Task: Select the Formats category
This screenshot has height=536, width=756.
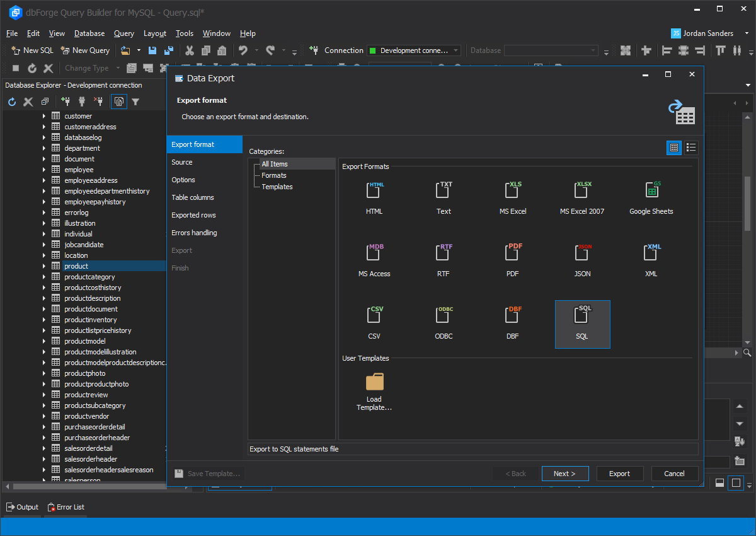Action: click(274, 175)
